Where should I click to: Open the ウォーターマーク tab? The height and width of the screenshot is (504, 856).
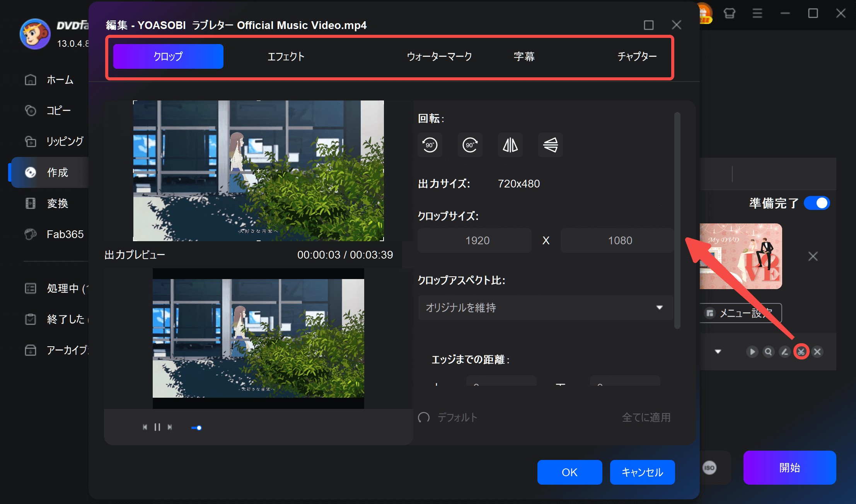pyautogui.click(x=439, y=56)
